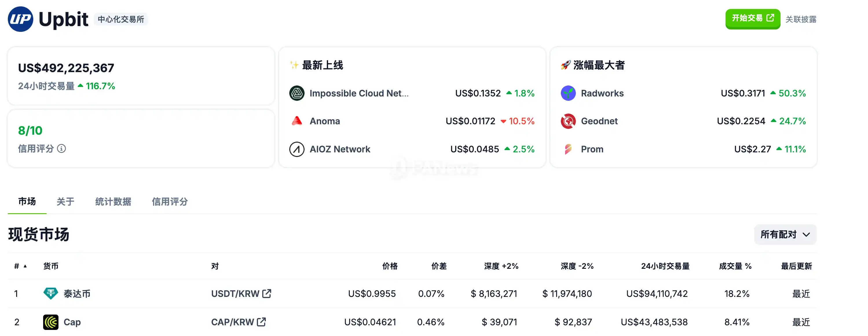Sort by the 最后更新 column header
The width and height of the screenshot is (868, 336).
click(x=796, y=266)
